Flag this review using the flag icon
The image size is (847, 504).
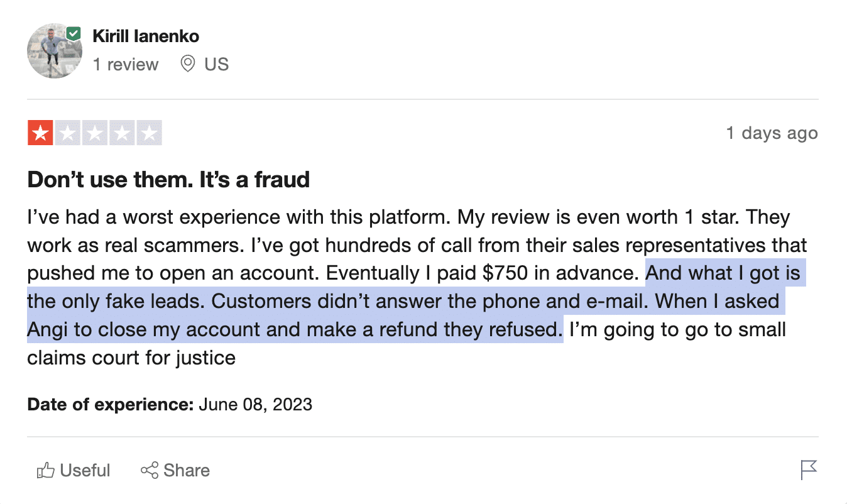click(x=809, y=470)
